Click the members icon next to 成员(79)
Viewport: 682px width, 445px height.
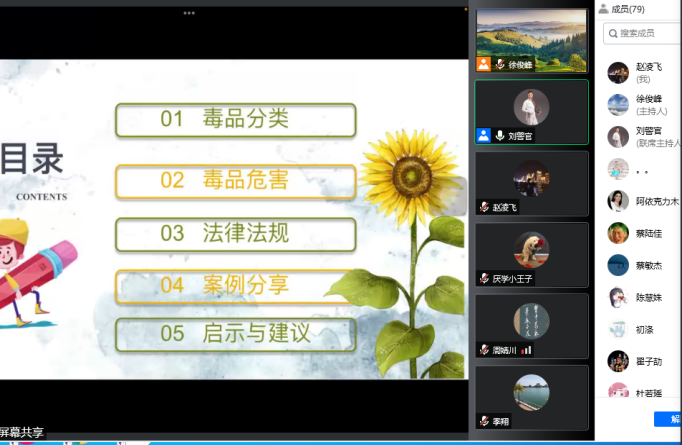point(604,9)
